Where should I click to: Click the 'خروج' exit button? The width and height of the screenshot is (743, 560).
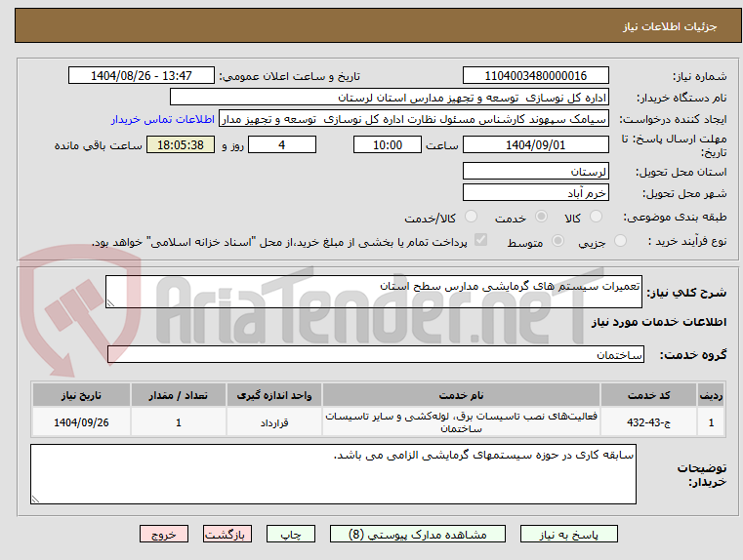click(x=164, y=534)
